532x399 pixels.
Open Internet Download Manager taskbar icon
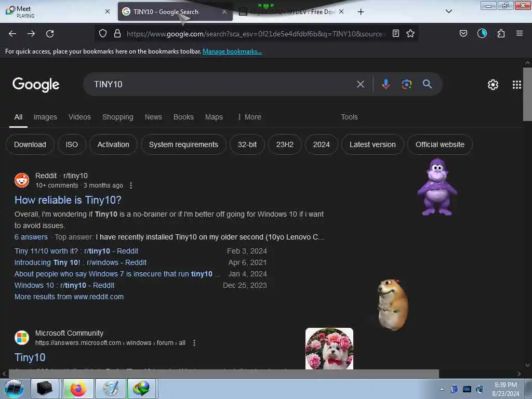point(141,389)
